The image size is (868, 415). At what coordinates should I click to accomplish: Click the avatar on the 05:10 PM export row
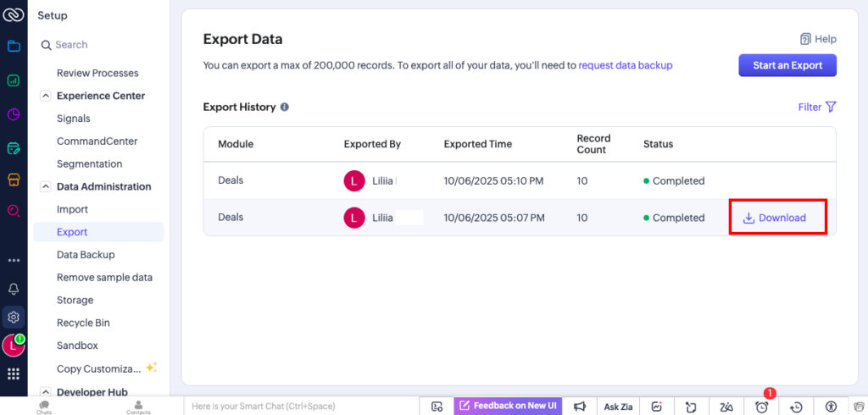tap(354, 181)
